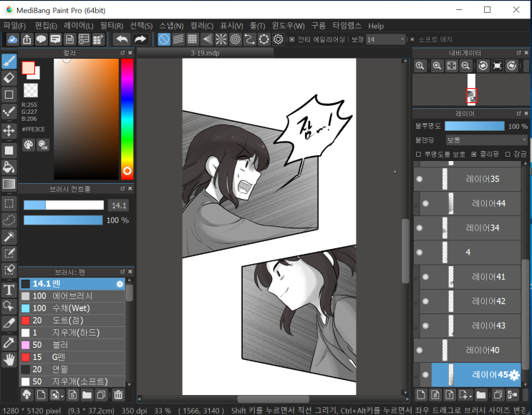Screen dimensions: 532x415
Task: Toggle the anti-aliasing checkbox
Action: click(x=292, y=39)
